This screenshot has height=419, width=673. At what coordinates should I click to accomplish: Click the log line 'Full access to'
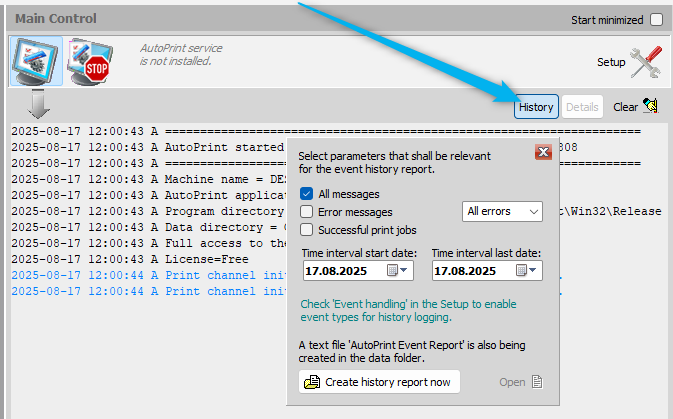149,243
